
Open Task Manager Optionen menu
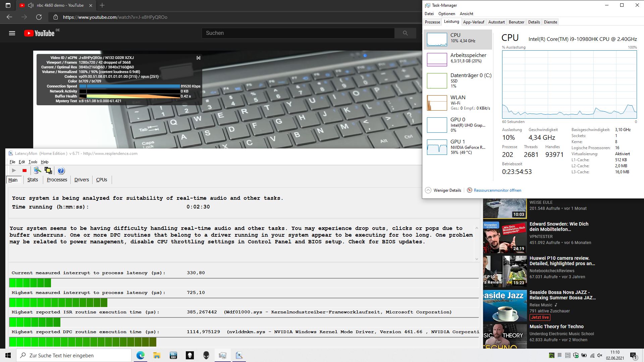447,14
